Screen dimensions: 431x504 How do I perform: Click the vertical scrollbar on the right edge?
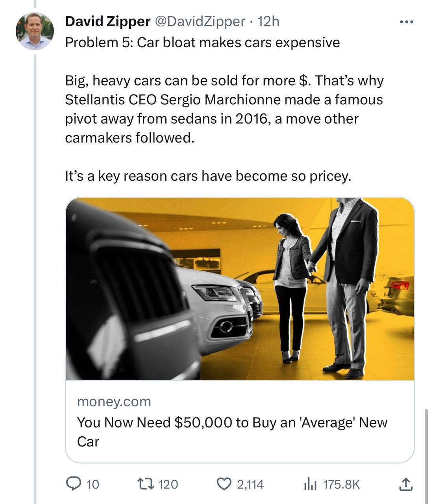[x=426, y=453]
